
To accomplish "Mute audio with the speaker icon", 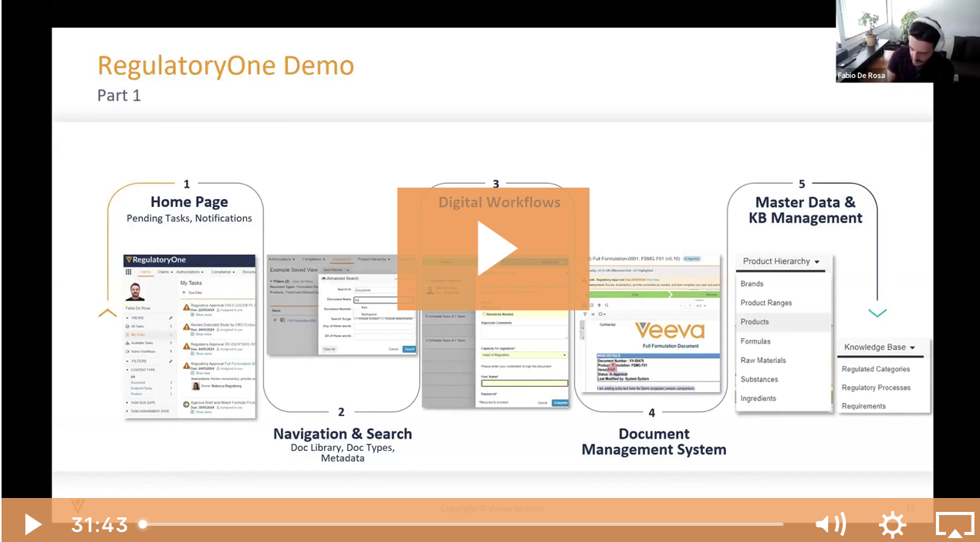I will point(831,524).
